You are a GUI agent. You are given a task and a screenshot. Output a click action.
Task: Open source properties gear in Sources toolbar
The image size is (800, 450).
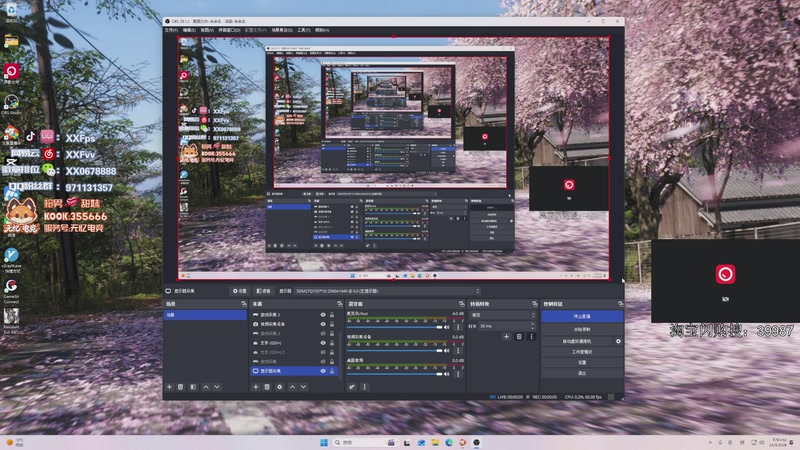[x=280, y=387]
